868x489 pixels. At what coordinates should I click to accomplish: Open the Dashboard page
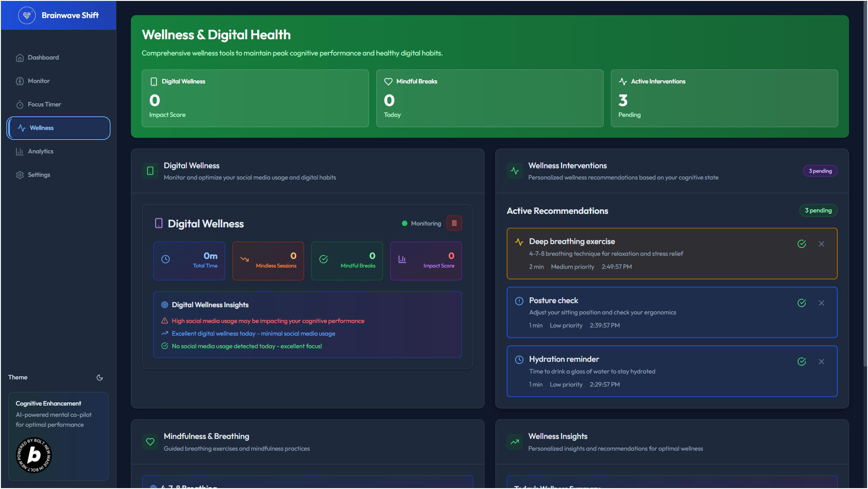pos(43,58)
